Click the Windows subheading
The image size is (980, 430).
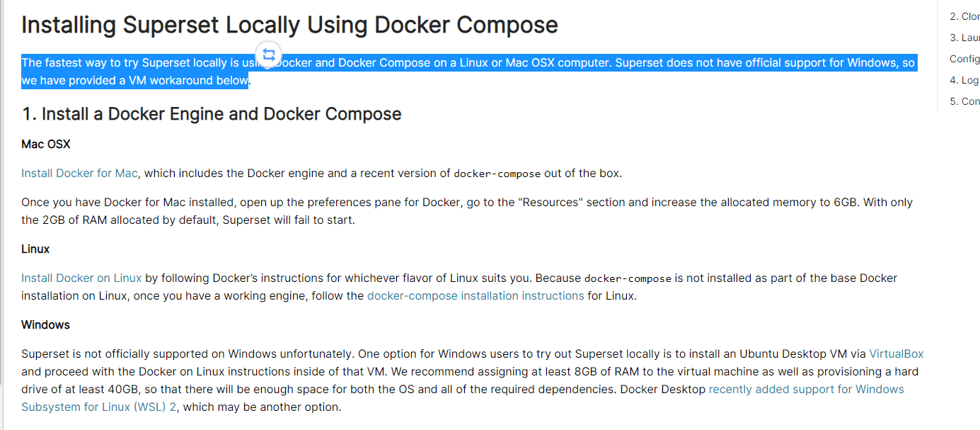tap(45, 324)
